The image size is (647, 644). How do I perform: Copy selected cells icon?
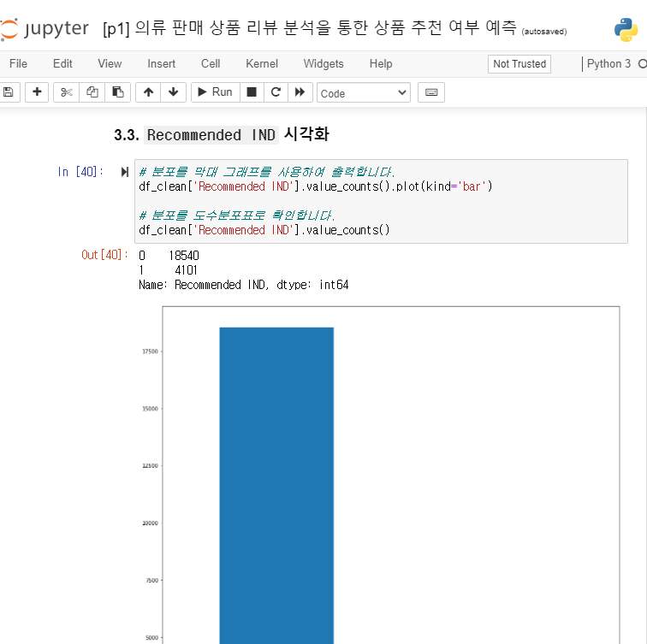click(92, 92)
